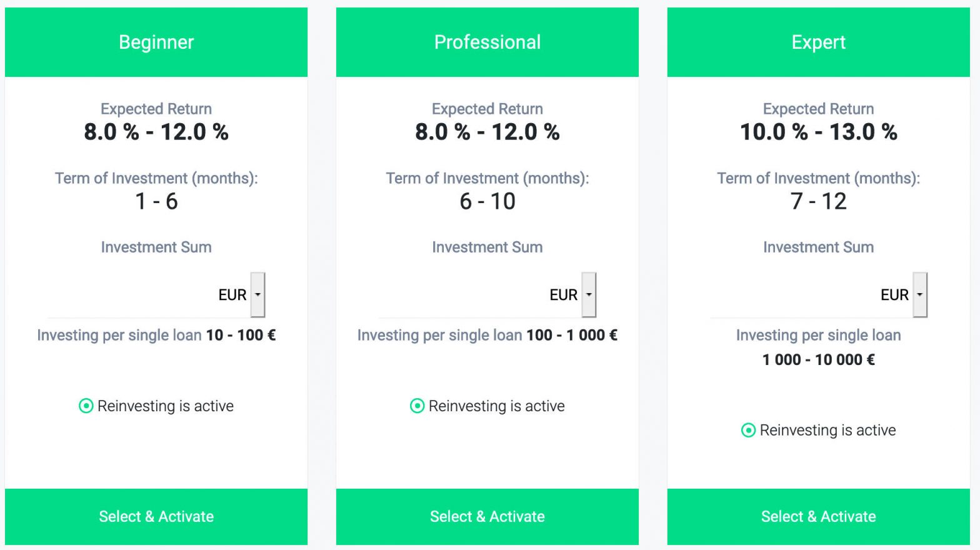
Task: Toggle Reinvesting radio in Professional plan
Action: coord(417,406)
